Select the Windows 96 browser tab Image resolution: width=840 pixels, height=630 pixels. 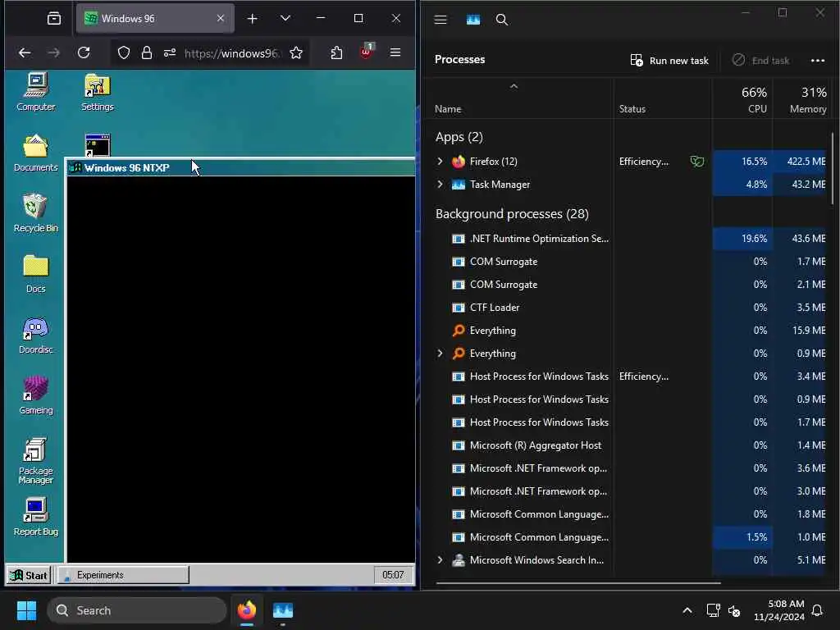coord(155,19)
